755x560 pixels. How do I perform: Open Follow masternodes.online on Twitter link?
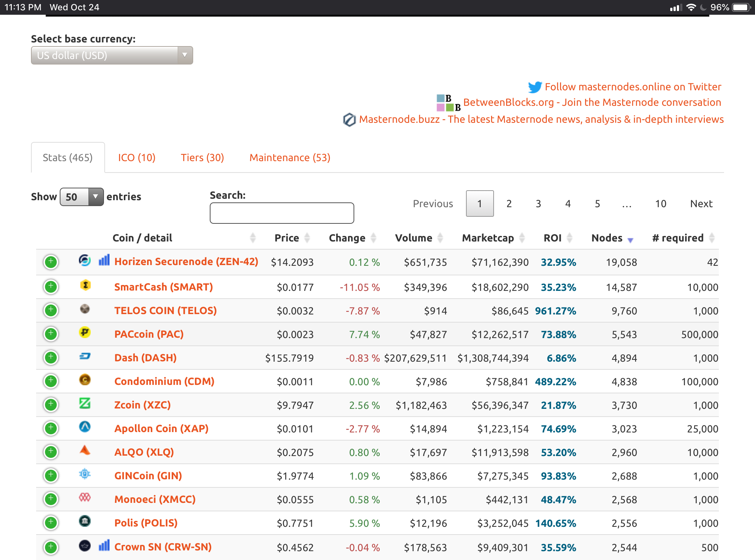pos(633,87)
